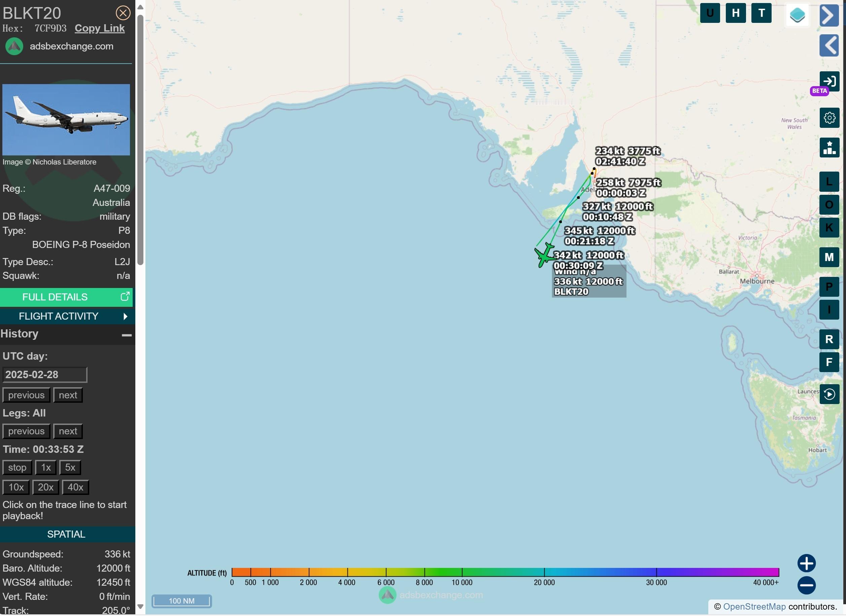Click the Melbourne city label
Image resolution: width=846 pixels, height=616 pixels.
click(757, 281)
